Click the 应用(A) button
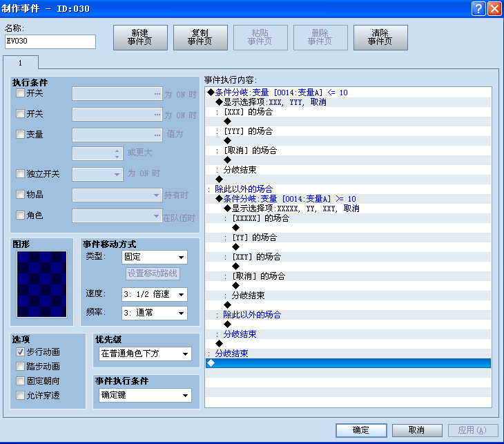The height and width of the screenshot is (444, 504). [473, 430]
